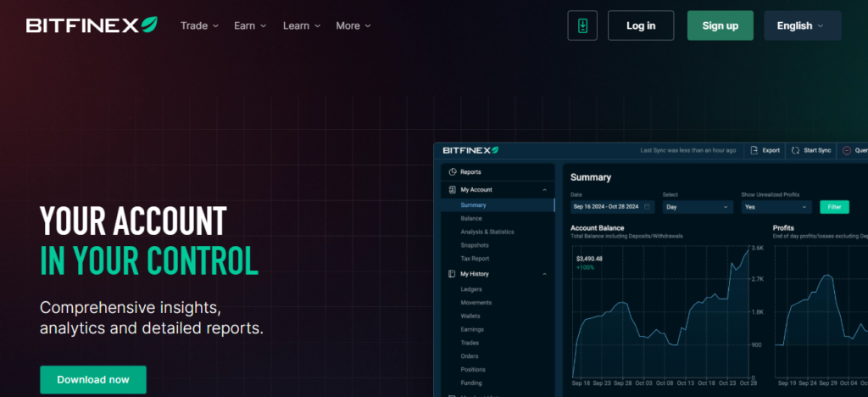The height and width of the screenshot is (397, 868).
Task: Open the mobile app download icon
Action: pyautogui.click(x=582, y=25)
